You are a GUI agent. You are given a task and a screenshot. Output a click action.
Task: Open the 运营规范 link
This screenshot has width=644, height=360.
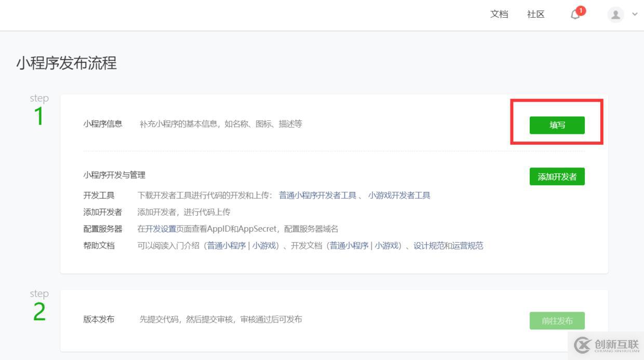click(x=466, y=246)
